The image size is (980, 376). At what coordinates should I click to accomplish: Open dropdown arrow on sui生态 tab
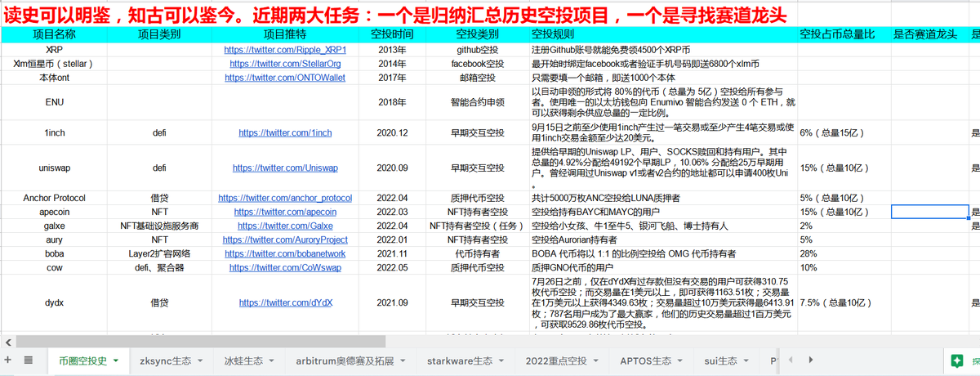(746, 360)
